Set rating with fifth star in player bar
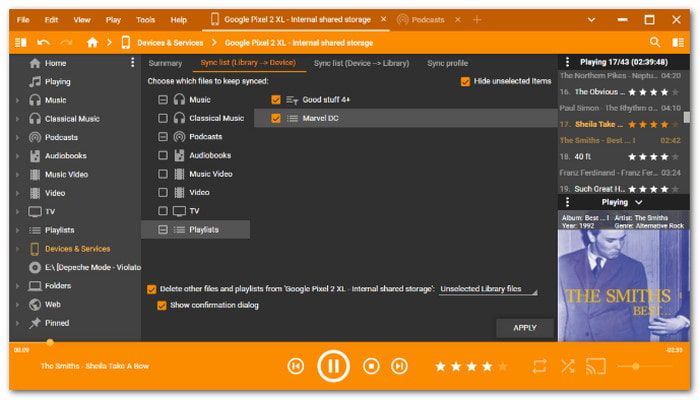This screenshot has height=400, width=700. [503, 367]
